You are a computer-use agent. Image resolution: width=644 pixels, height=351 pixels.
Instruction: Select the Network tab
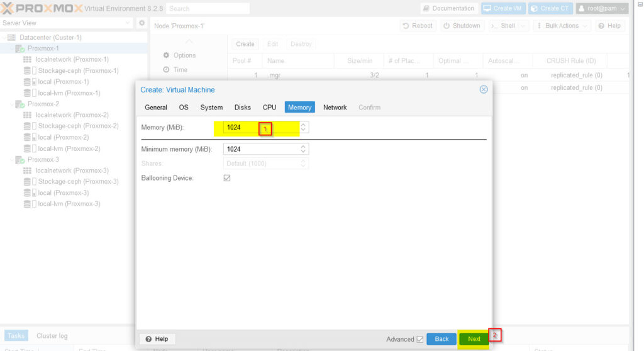click(x=335, y=108)
